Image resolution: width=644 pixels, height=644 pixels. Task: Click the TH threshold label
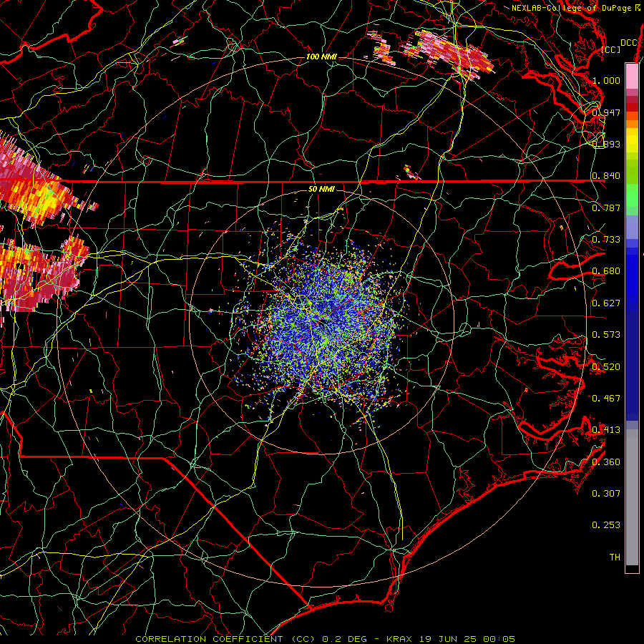[x=615, y=557]
